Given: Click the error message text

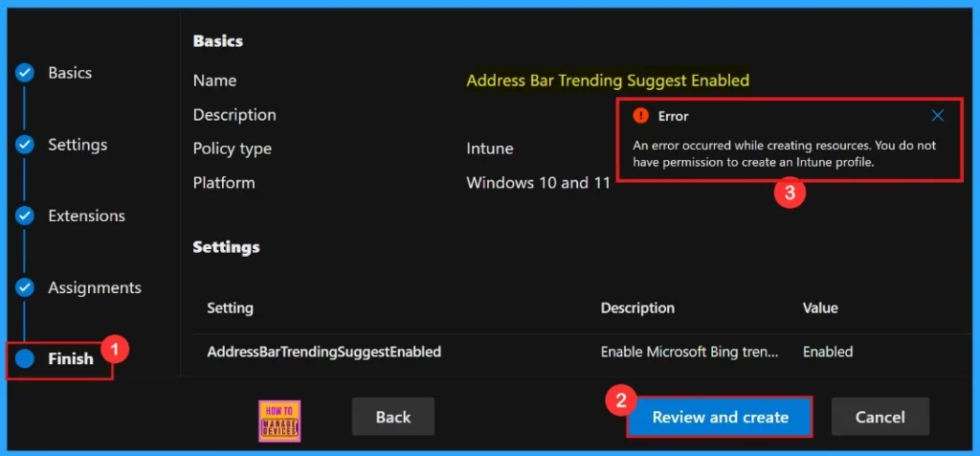Looking at the screenshot, I should tap(785, 154).
